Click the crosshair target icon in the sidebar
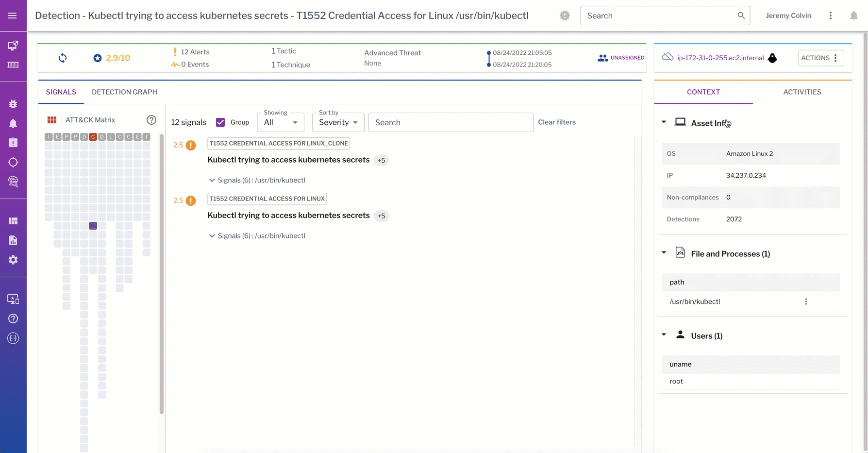Screen dimensions: 868x453 click(x=13, y=162)
